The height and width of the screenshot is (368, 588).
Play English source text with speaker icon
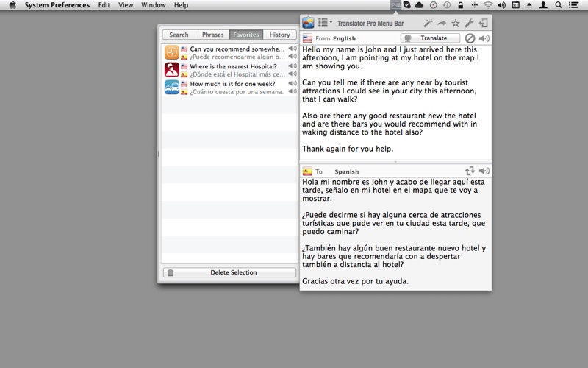click(484, 38)
